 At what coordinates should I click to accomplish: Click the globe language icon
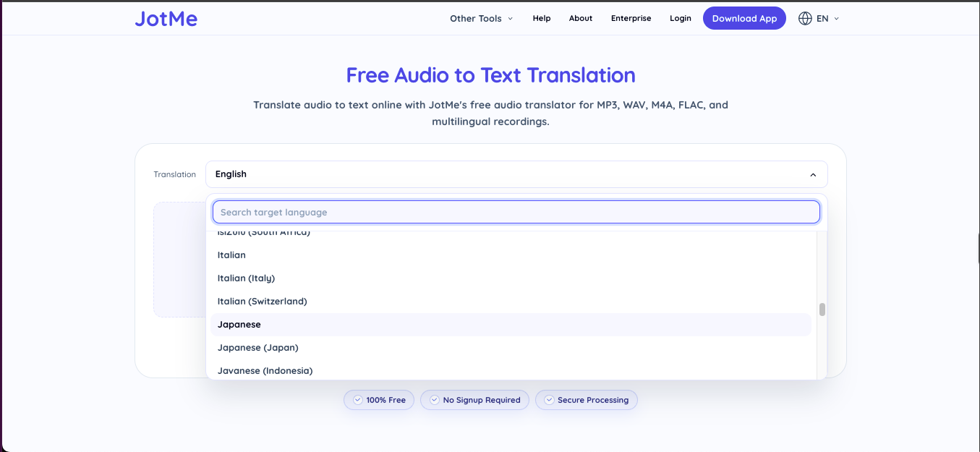(x=805, y=19)
